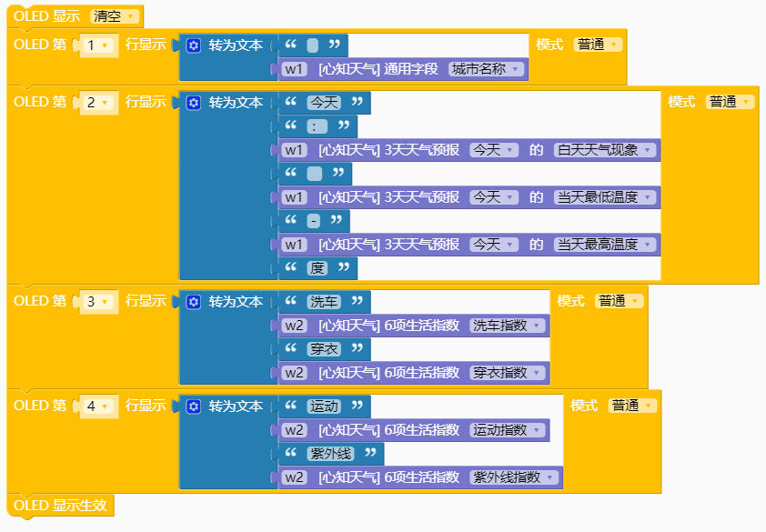Click gear icon on row 4 转为文本 block
766x532 pixels.
[194, 406]
